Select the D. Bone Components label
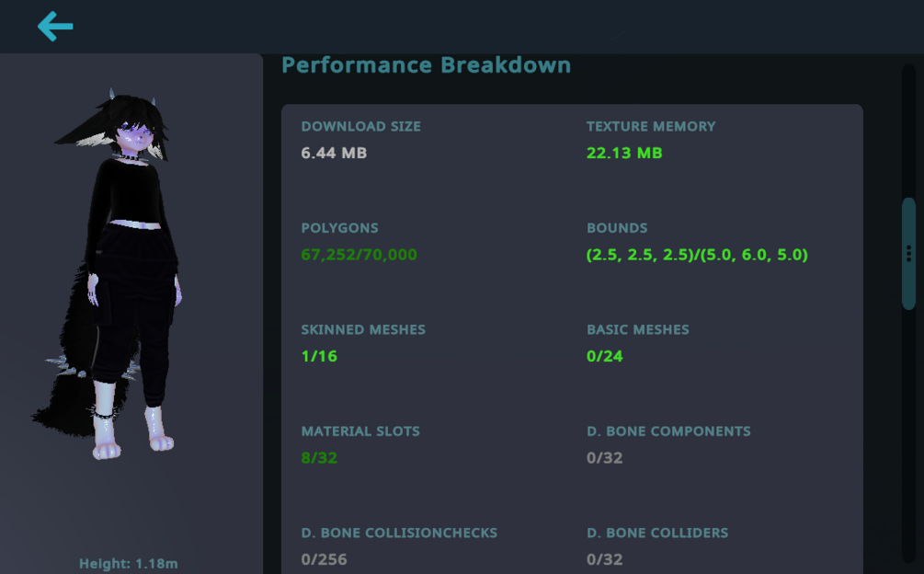Screen dimensions: 924x574 [x=668, y=431]
